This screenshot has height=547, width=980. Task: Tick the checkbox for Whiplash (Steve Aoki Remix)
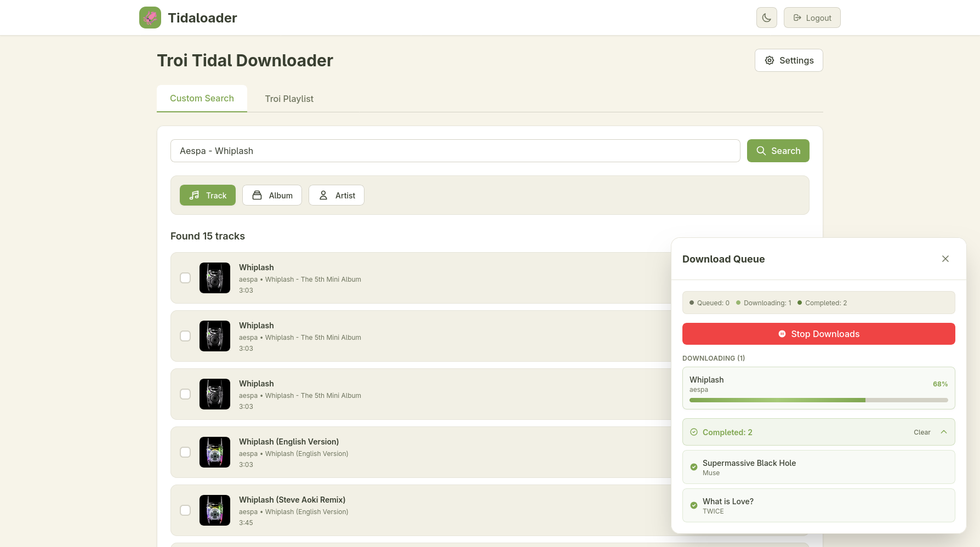(185, 510)
